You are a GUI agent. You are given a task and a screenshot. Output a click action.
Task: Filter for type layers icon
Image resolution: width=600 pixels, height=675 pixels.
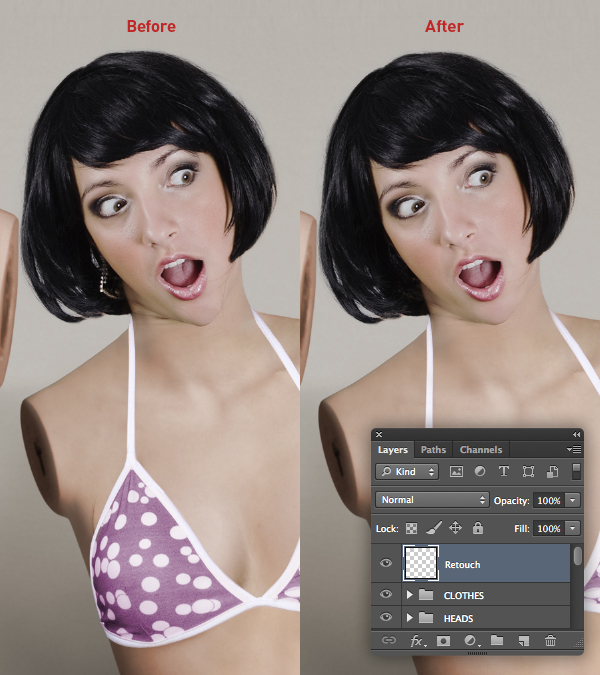504,471
